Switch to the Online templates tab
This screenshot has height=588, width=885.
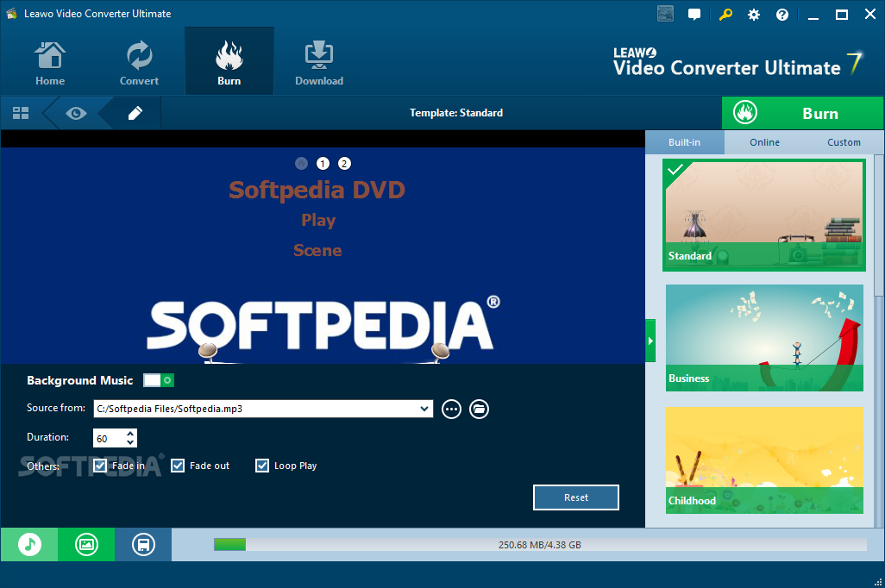click(x=764, y=142)
